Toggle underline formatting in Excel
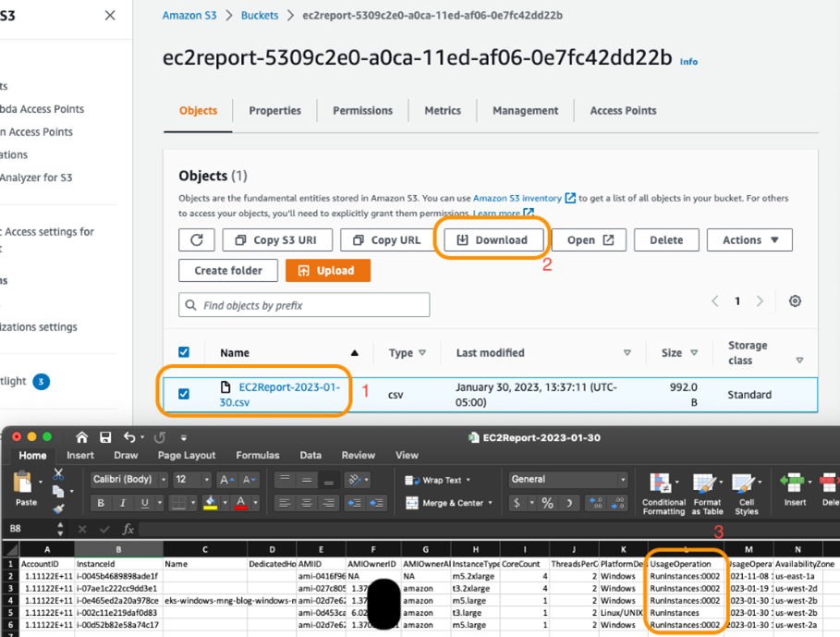 click(144, 502)
